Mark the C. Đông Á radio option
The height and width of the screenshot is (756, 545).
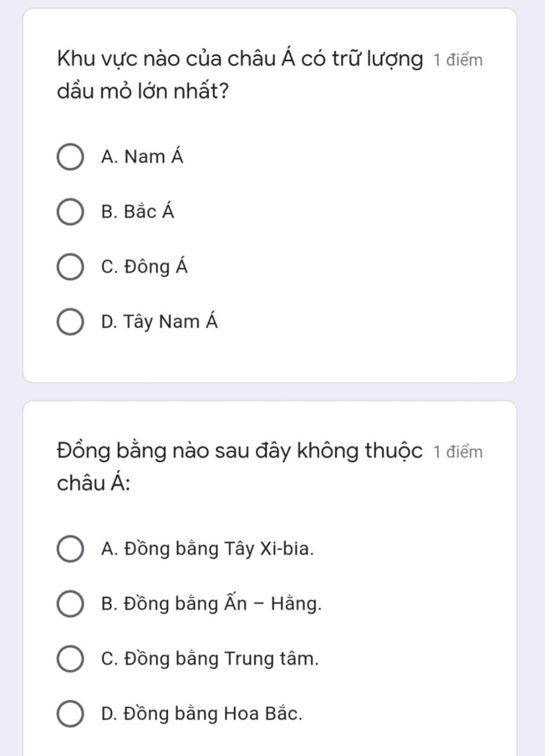(x=70, y=267)
